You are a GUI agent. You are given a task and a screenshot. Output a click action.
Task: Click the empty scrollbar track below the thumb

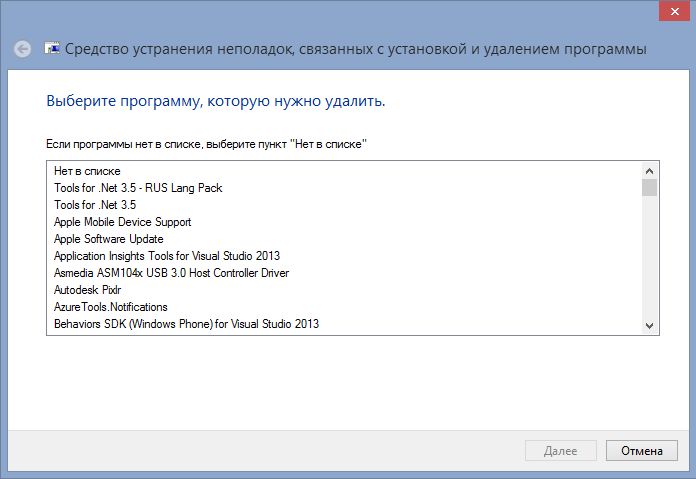pos(649,260)
